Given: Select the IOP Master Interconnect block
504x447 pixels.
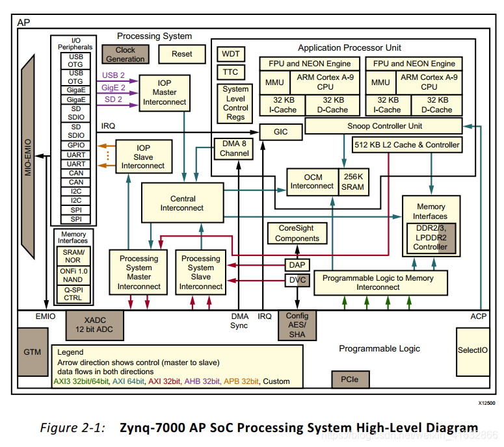Looking at the screenshot, I should click(165, 93).
